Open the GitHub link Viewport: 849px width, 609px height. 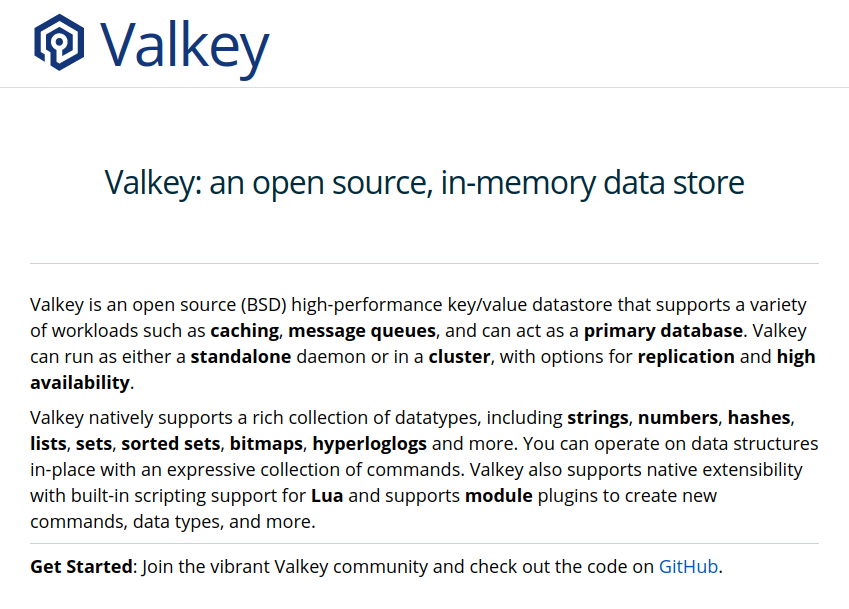coord(688,566)
